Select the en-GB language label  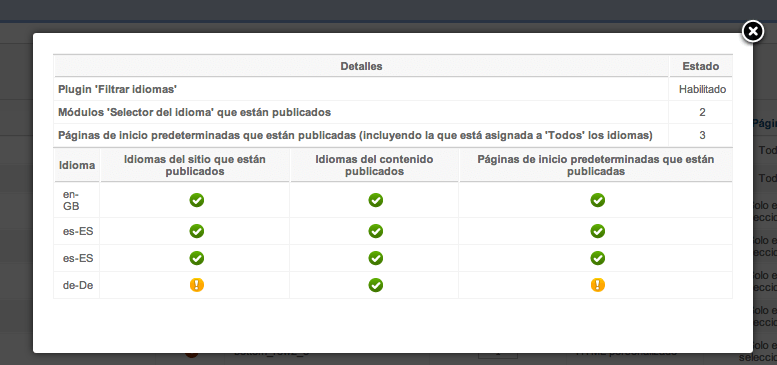(x=71, y=200)
